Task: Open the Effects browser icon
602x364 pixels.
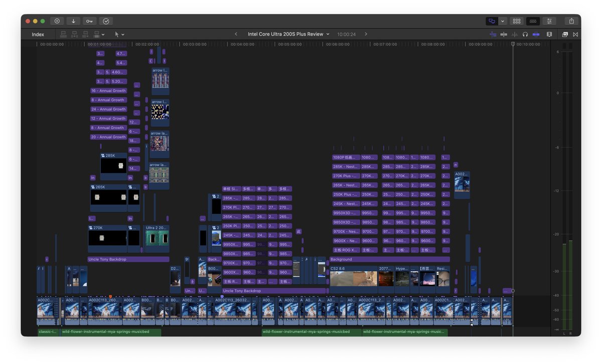Action: pos(565,35)
